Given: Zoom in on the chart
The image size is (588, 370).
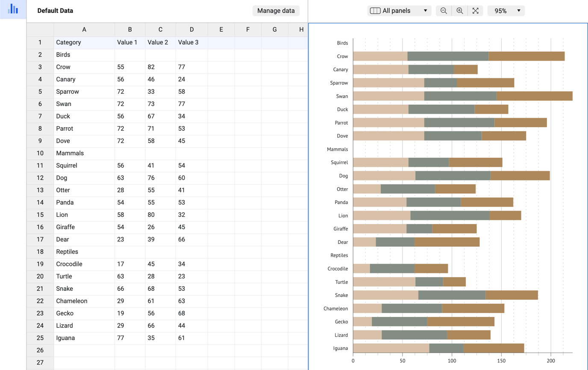Looking at the screenshot, I should (459, 11).
